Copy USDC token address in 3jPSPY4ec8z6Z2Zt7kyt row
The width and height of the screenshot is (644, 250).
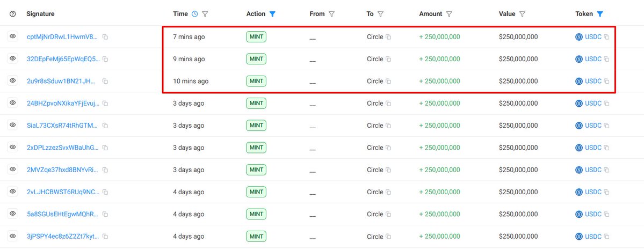(606, 237)
